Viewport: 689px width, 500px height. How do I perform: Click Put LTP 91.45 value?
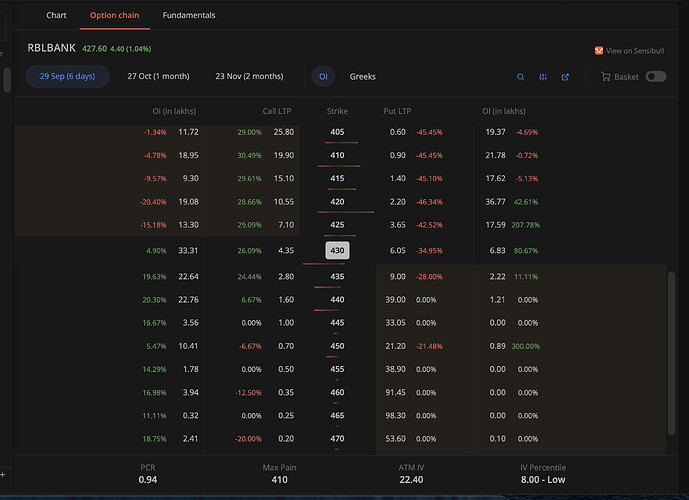(x=395, y=392)
